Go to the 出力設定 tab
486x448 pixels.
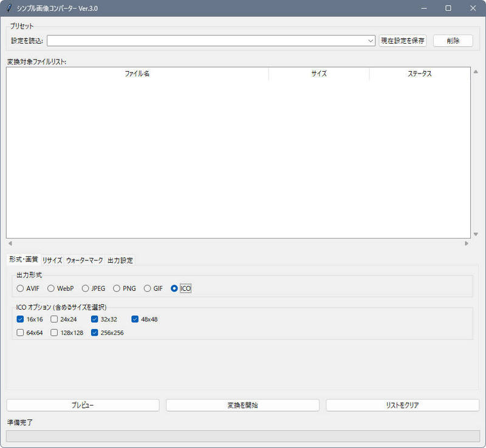tap(120, 260)
